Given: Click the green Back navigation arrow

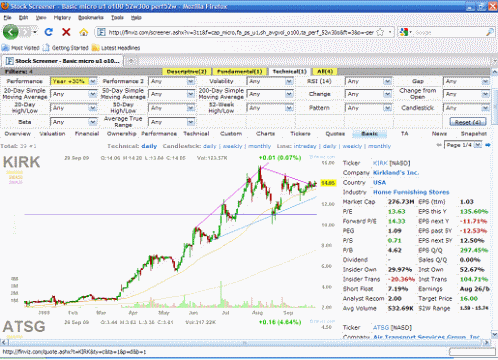Looking at the screenshot, I should tap(11, 32).
